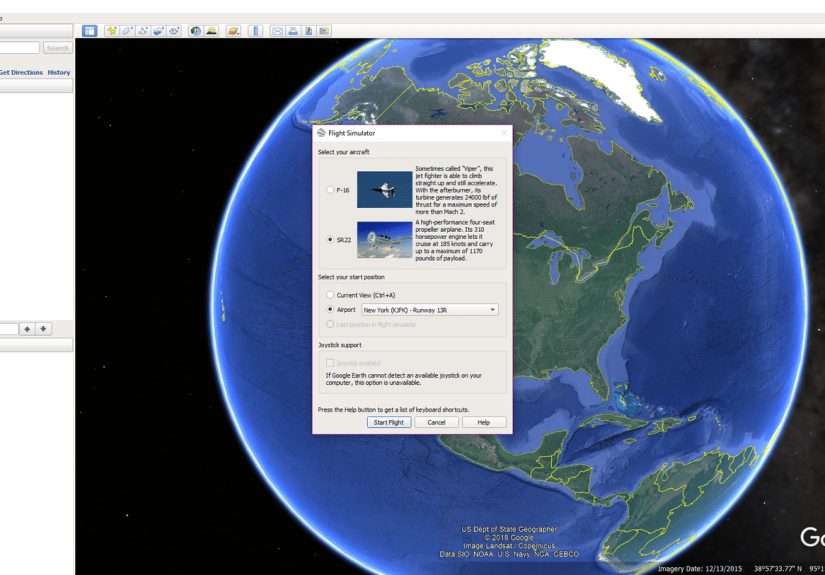Click the Cancel button in dialog
Screen dimensions: 825x575
pyautogui.click(x=436, y=422)
